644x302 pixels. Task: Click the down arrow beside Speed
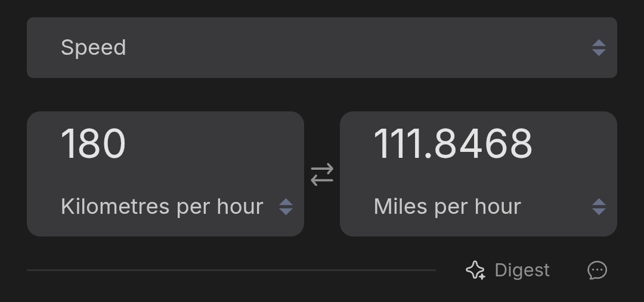tap(599, 52)
